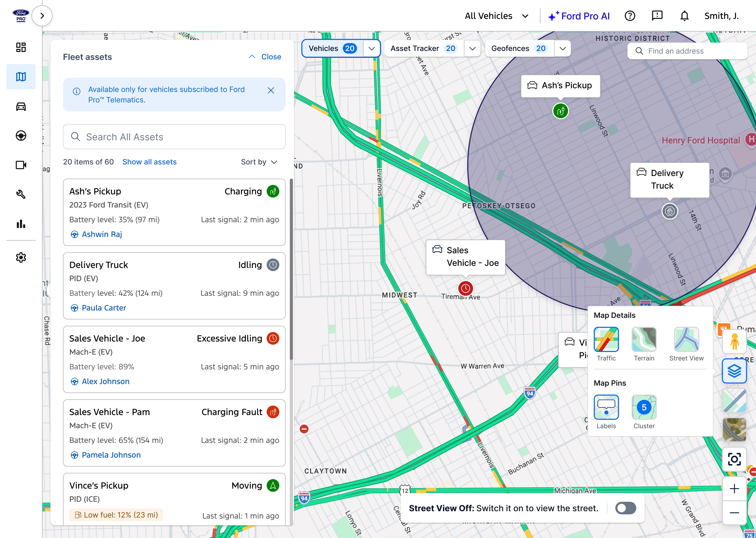Image resolution: width=756 pixels, height=538 pixels.
Task: Open the drivers steering wheel sidebar icon
Action: pyautogui.click(x=21, y=136)
